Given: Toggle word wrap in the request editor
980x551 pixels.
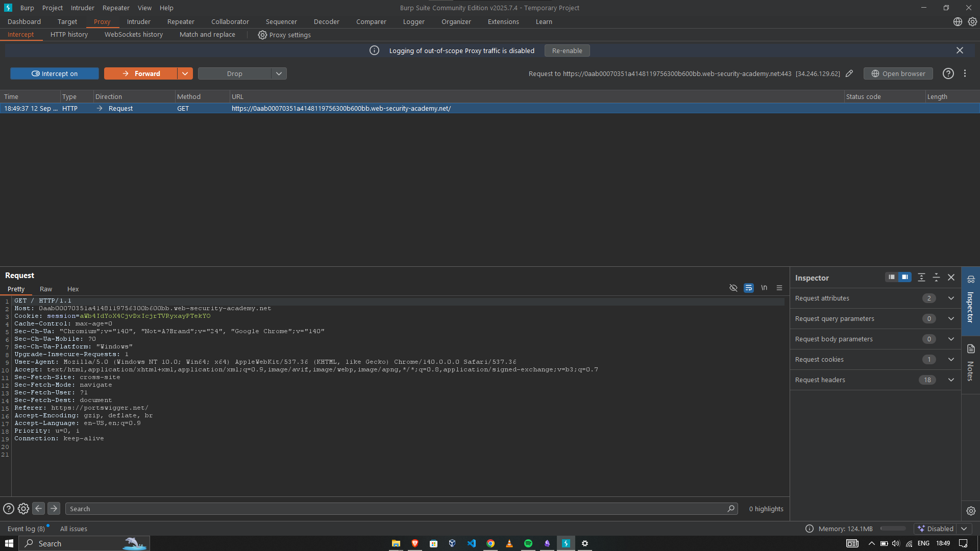Looking at the screenshot, I should pos(749,288).
